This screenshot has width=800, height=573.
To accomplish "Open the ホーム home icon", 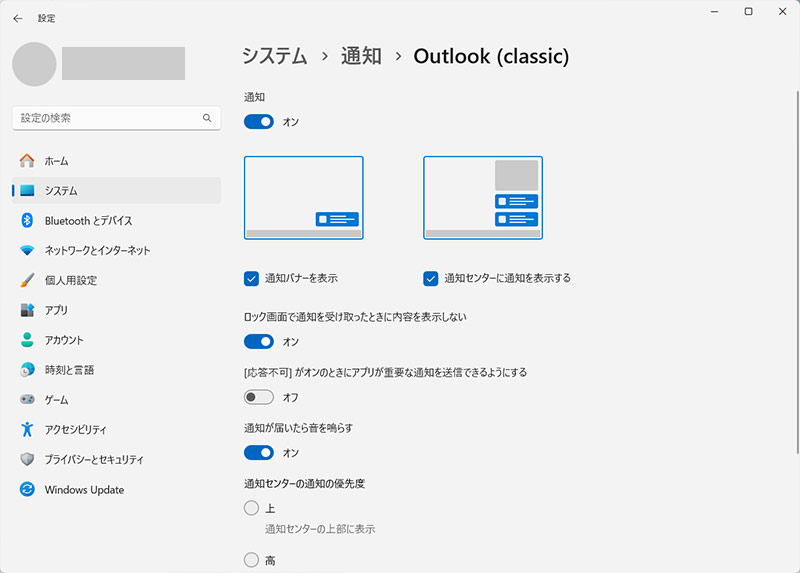I will 27,161.
